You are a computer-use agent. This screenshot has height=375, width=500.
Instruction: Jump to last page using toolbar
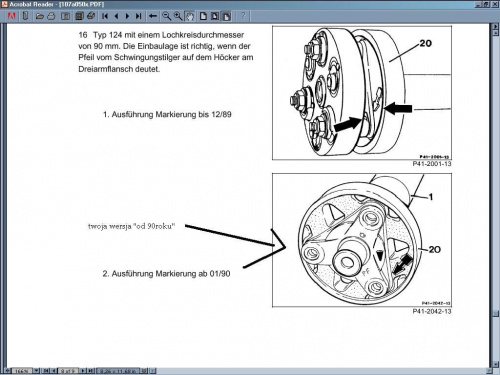[139, 16]
